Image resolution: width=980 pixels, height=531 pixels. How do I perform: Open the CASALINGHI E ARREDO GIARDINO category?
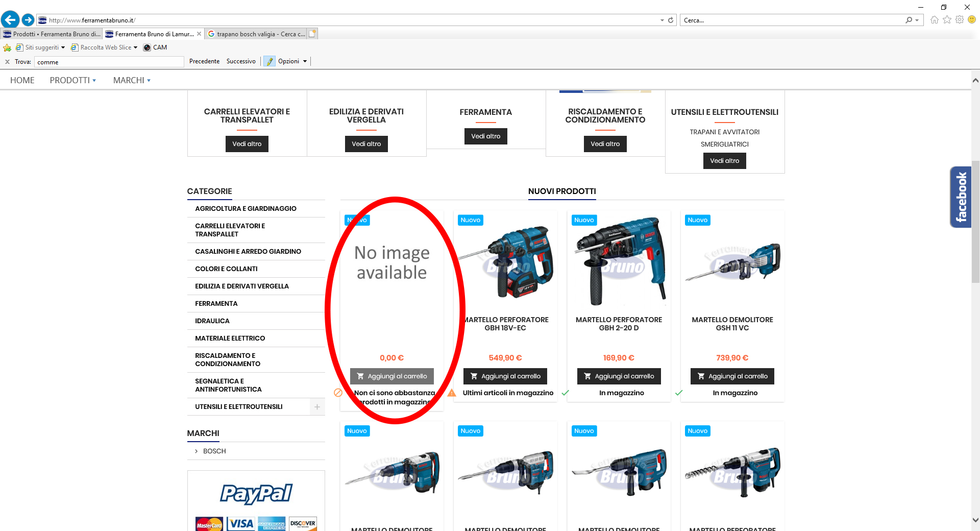248,252
